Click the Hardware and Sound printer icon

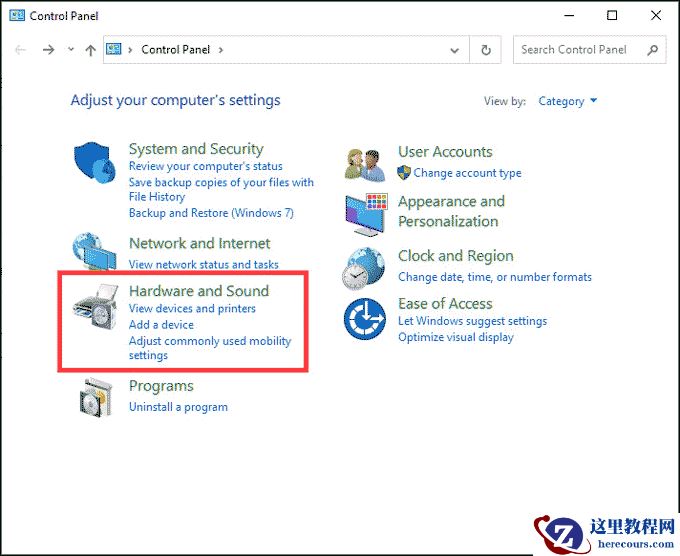click(x=96, y=307)
